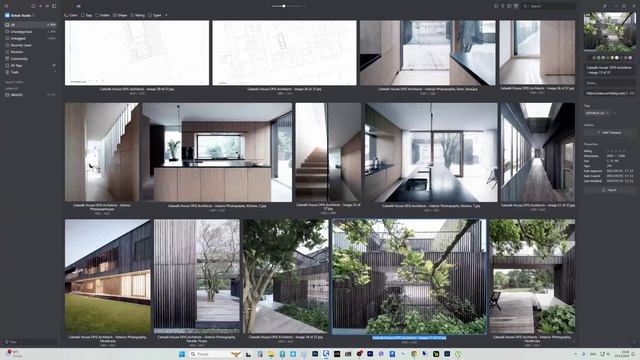Open the Rating filter
The width and height of the screenshot is (640, 360).
(138, 15)
